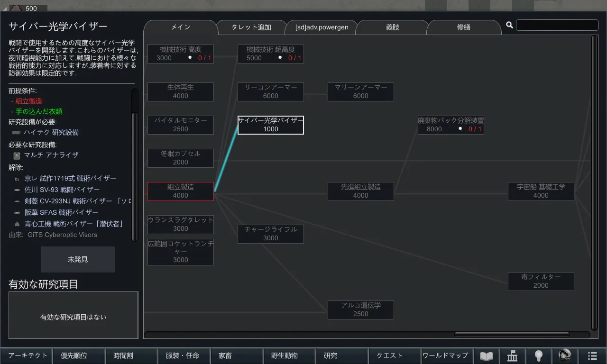Click the マルチ アナライザ building icon
This screenshot has width=607, height=364.
(x=17, y=155)
